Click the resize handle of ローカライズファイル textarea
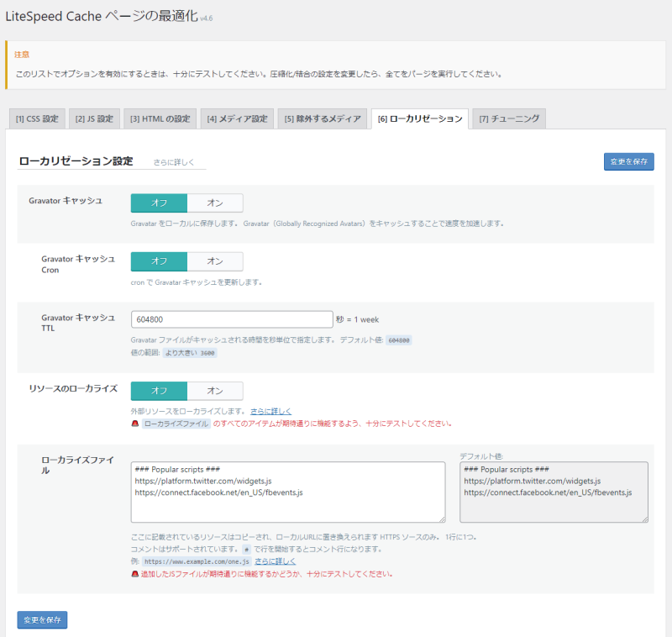The image size is (672, 637). [x=441, y=519]
